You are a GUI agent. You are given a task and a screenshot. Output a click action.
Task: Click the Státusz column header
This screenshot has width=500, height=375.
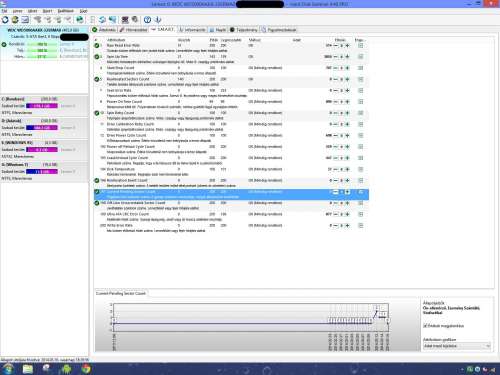pos(254,40)
